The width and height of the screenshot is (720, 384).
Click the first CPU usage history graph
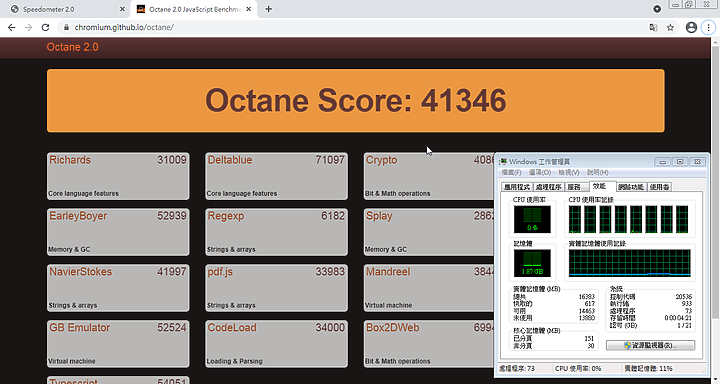[575, 219]
